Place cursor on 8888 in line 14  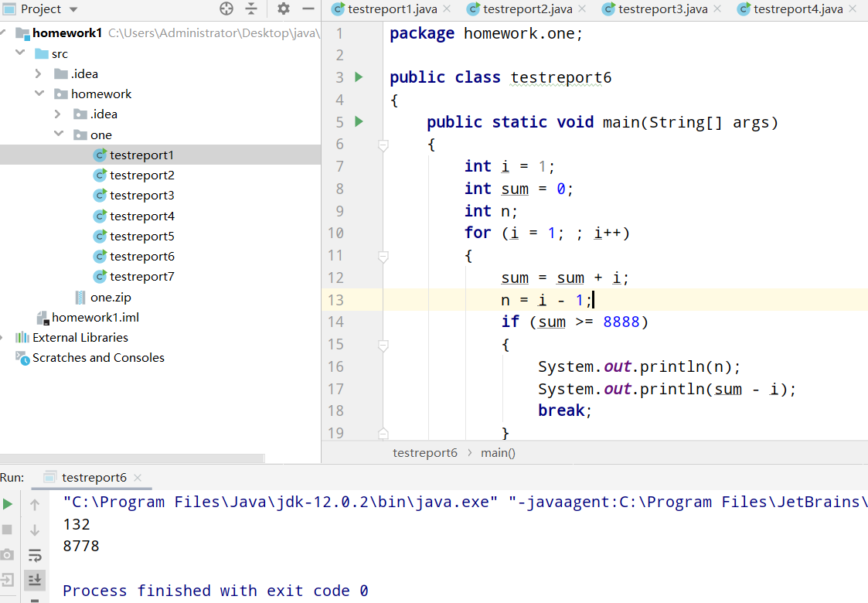621,322
